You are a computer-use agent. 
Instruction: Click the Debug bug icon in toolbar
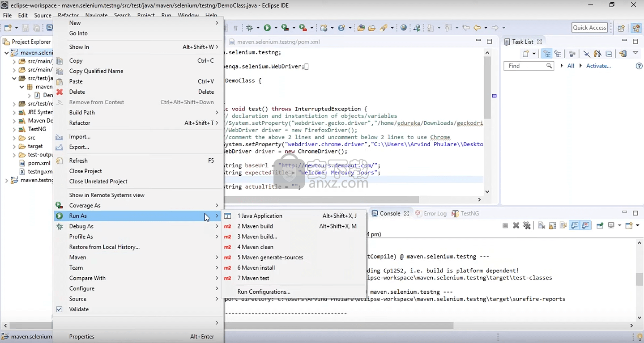(x=249, y=28)
